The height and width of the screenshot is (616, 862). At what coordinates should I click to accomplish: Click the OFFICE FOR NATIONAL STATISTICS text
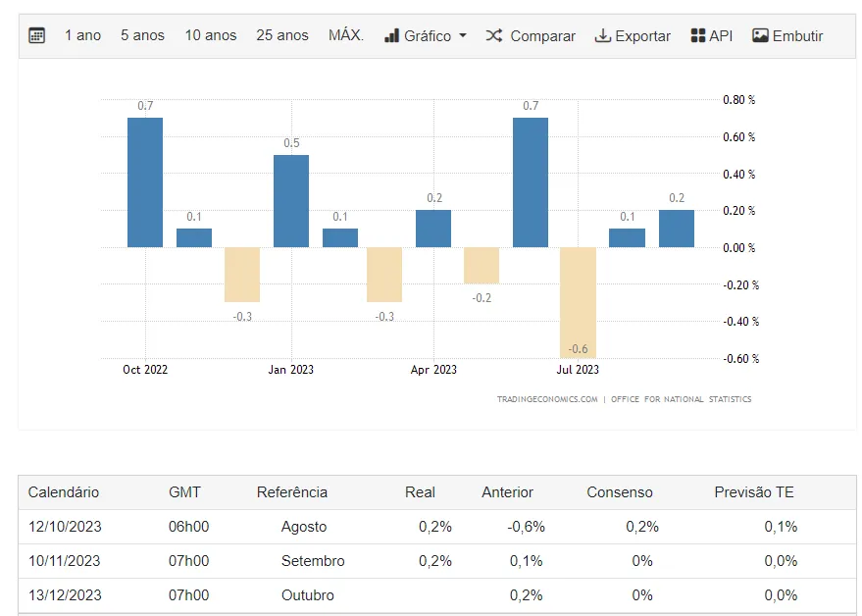(682, 399)
